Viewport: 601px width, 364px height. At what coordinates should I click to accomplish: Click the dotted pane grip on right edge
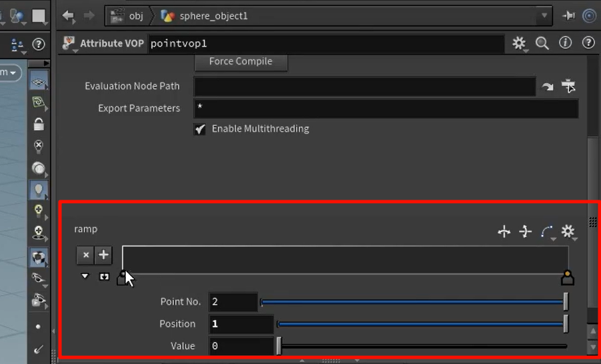593,222
